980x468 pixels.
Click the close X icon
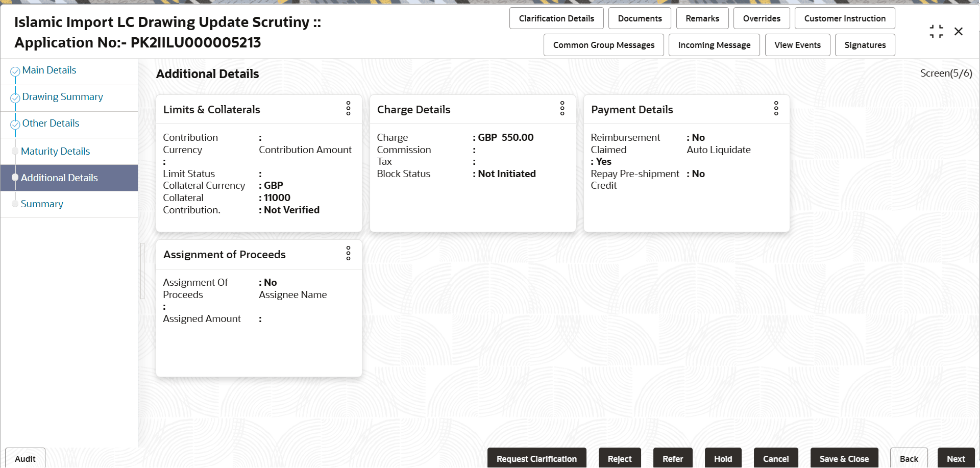click(x=959, y=31)
